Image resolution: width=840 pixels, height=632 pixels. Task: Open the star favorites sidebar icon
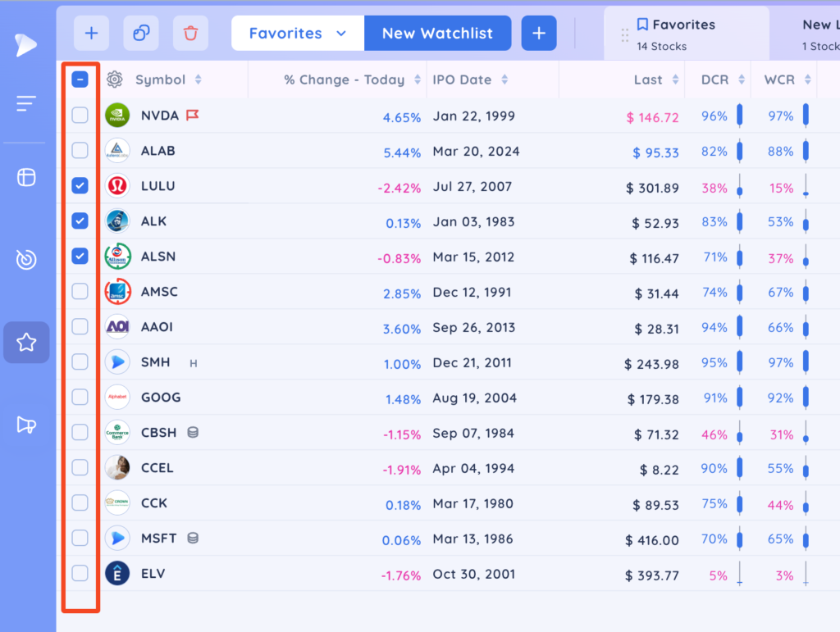click(26, 343)
